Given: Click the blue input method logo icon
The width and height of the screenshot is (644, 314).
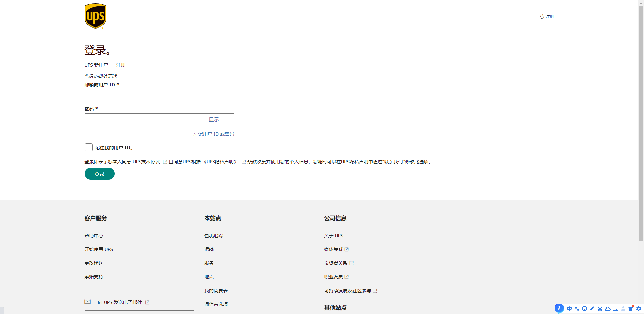Looking at the screenshot, I should (x=559, y=308).
